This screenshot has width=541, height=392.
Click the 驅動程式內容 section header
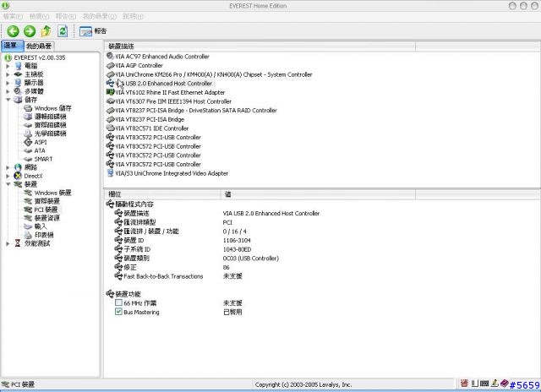[134, 204]
